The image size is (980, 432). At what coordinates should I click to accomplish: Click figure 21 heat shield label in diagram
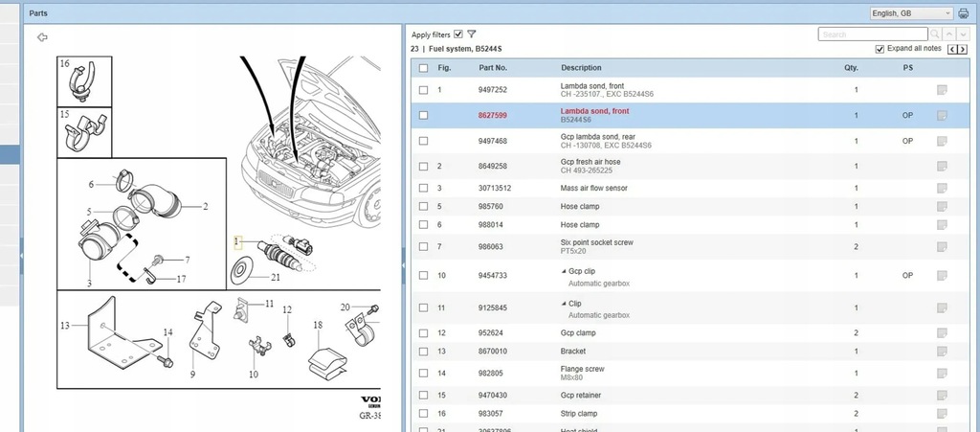tap(276, 277)
